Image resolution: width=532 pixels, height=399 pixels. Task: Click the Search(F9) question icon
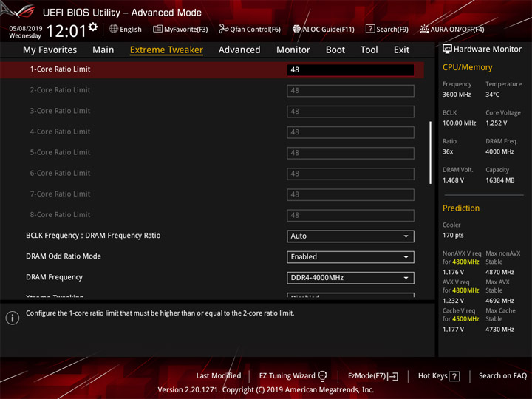click(370, 29)
